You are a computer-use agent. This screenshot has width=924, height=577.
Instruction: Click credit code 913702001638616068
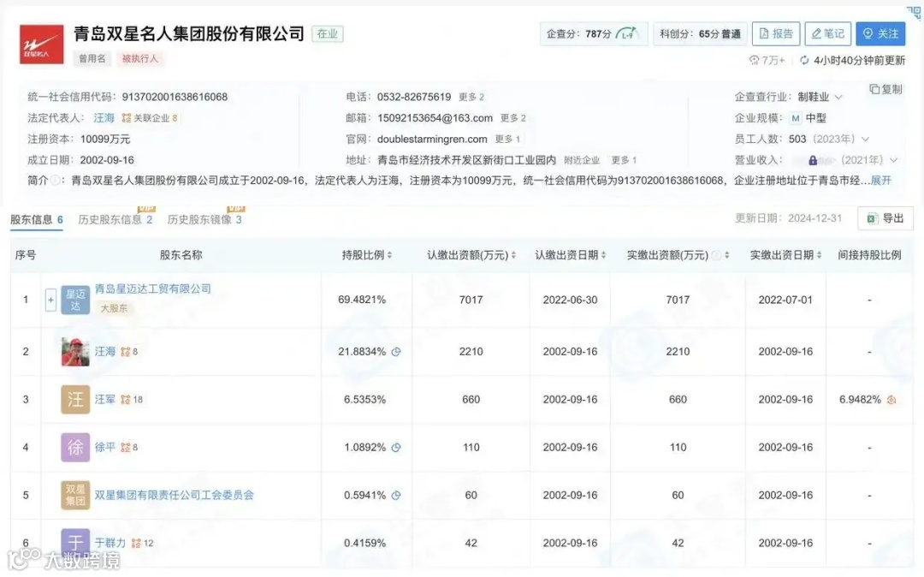(x=175, y=97)
